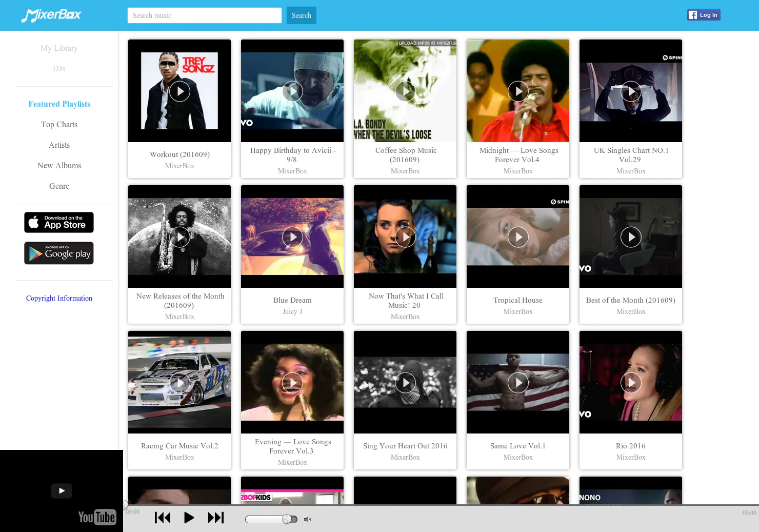Play the Workout (201609) playlist
759x532 pixels.
point(179,91)
